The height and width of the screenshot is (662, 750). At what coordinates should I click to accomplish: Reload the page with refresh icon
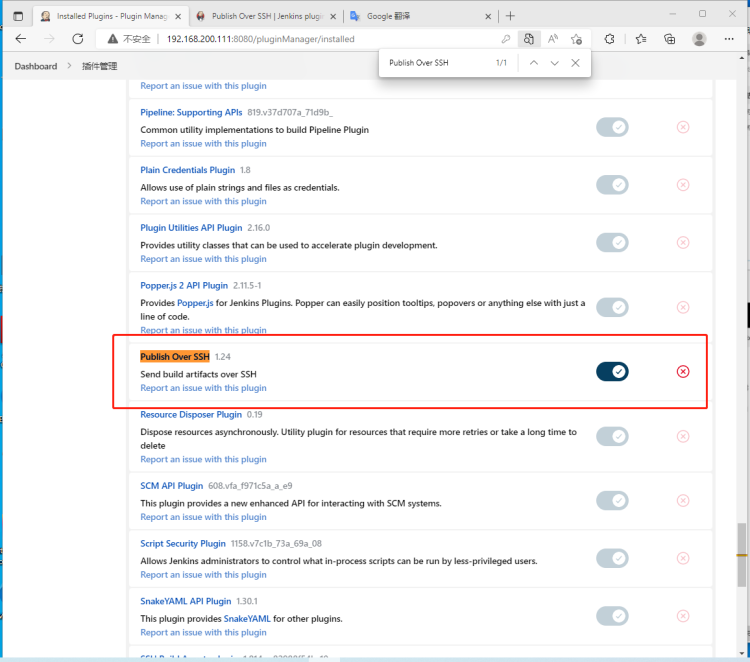coord(77,39)
